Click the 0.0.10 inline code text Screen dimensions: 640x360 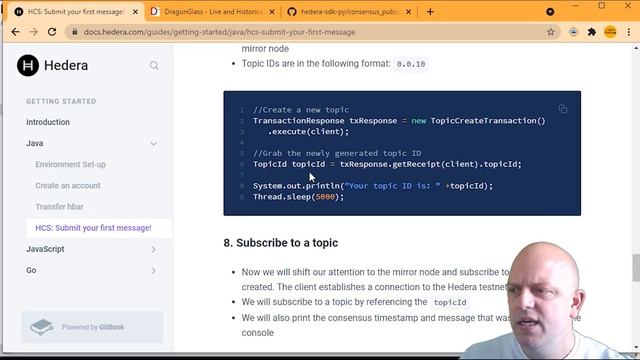click(411, 64)
